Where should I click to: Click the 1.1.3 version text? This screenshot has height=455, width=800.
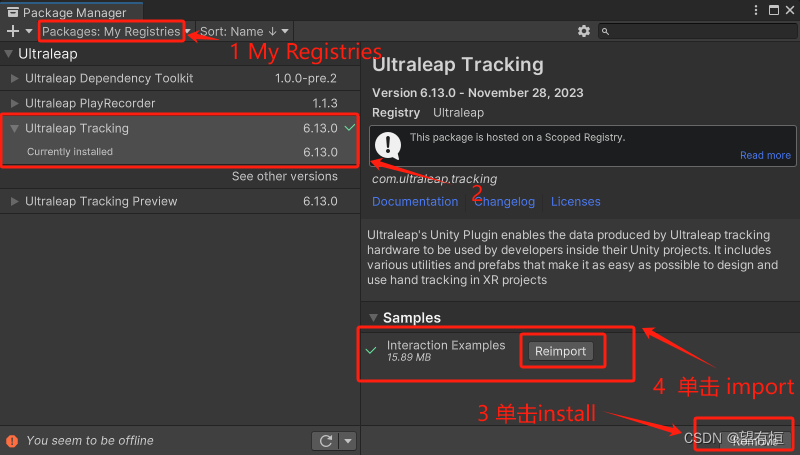325,104
